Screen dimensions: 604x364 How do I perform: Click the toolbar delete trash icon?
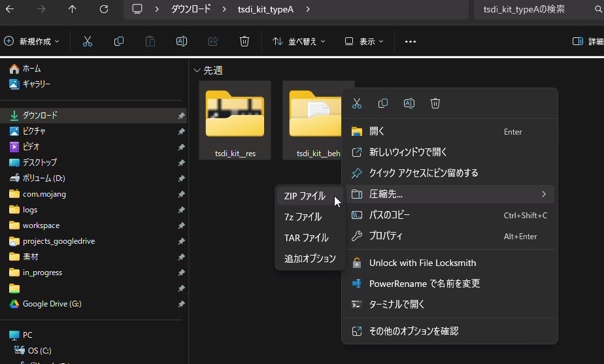coord(244,41)
